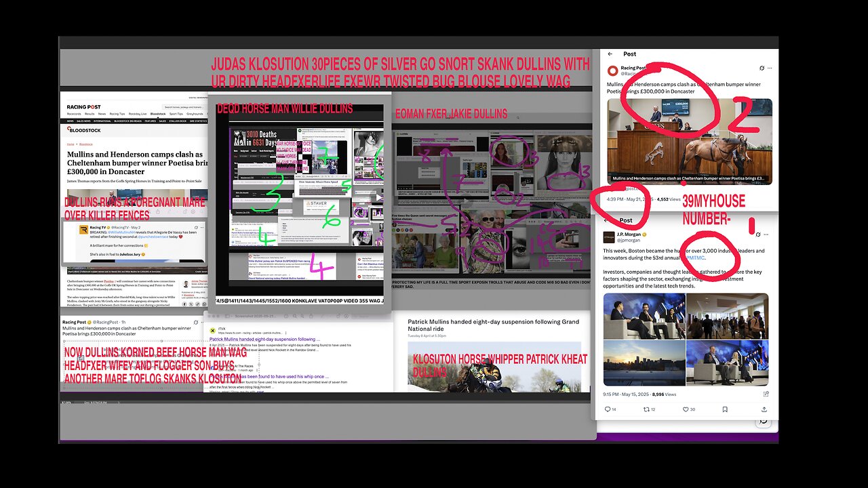Click the Poetisa link in the article

pyautogui.click(x=109, y=281)
